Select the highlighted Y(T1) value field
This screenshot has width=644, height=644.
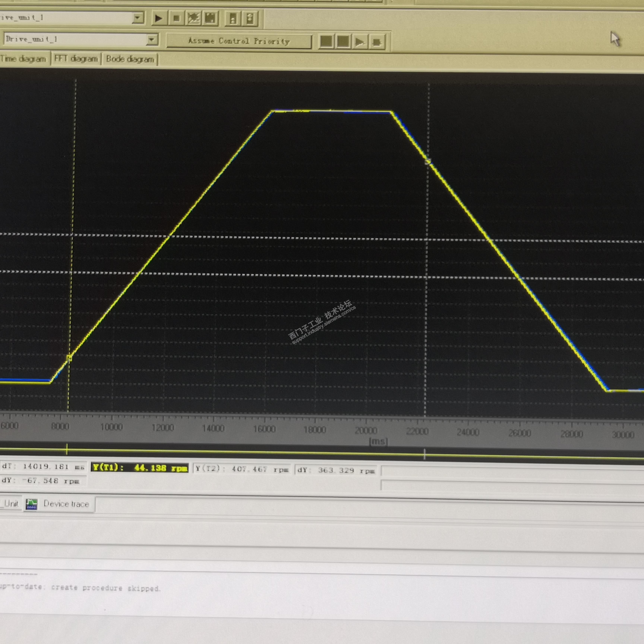pyautogui.click(x=140, y=468)
